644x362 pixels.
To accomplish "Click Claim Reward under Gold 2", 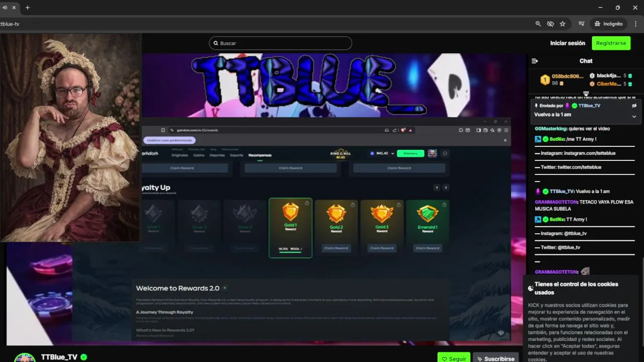I will coord(336,248).
